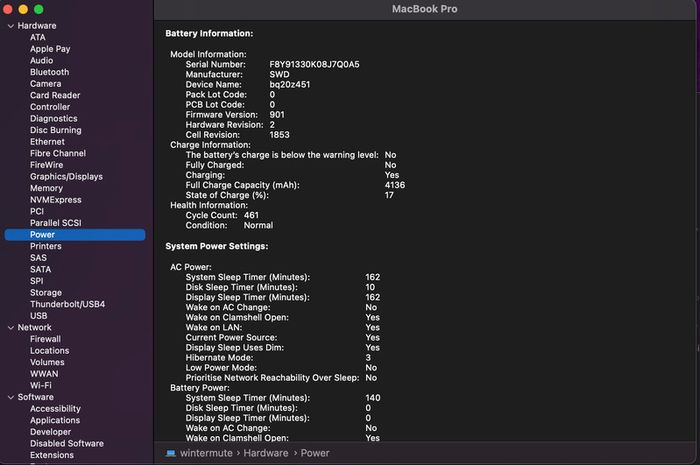Collapse the Software section chevron
Screen dimensions: 700x465
coord(11,397)
